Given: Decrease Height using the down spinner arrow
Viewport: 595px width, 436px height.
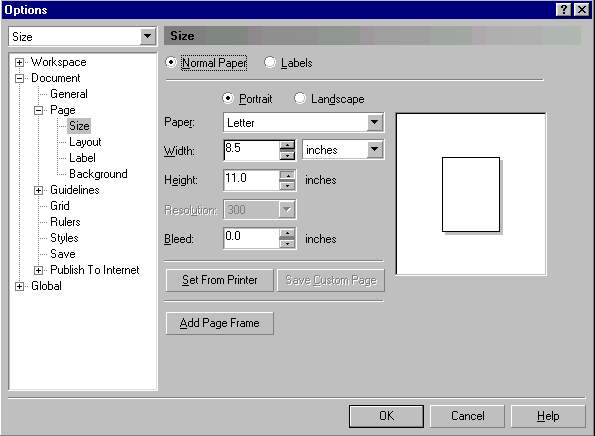Looking at the screenshot, I should click(287, 185).
